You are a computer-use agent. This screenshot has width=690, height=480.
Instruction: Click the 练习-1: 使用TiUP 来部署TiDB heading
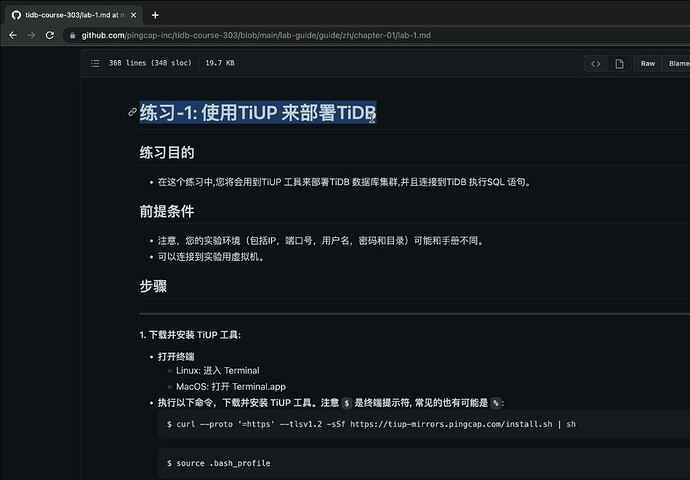point(258,113)
